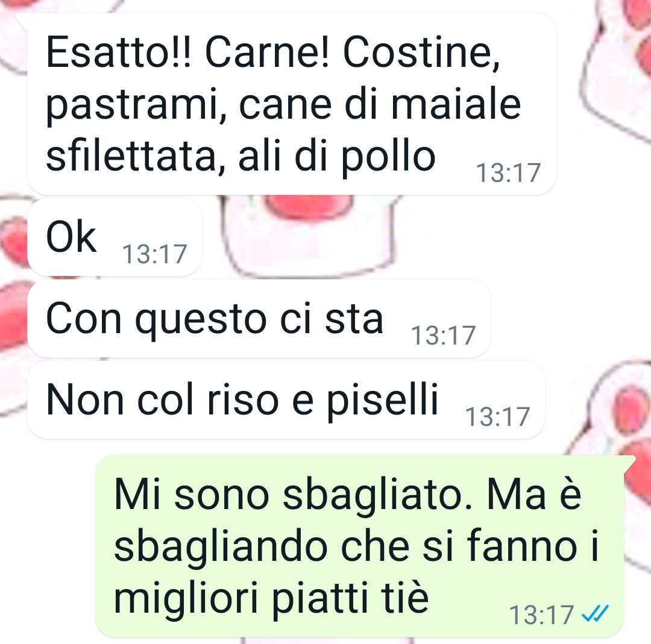Tap the words 'migliori piatti tiè' in the green bubble

click(271, 599)
